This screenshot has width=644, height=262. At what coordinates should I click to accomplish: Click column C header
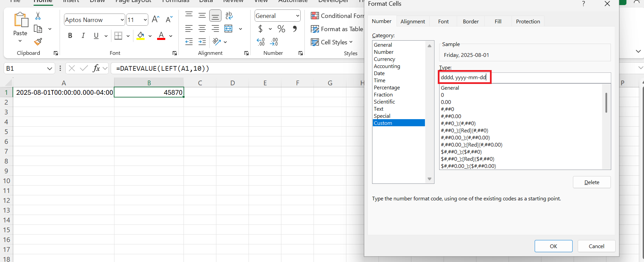coord(200,83)
